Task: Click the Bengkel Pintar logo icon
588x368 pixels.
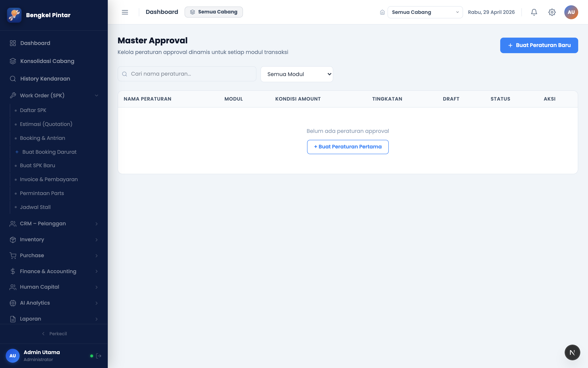Action: [x=14, y=15]
